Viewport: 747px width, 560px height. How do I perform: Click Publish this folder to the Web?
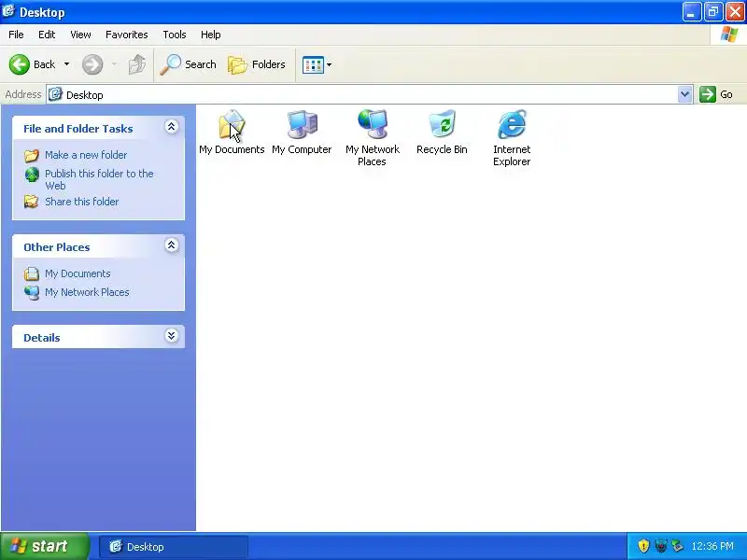[x=99, y=179]
